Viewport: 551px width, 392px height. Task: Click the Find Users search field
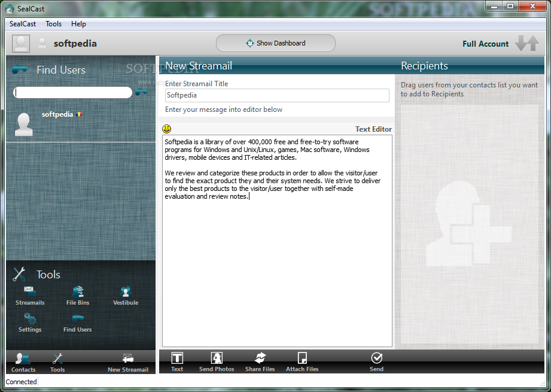[72, 92]
